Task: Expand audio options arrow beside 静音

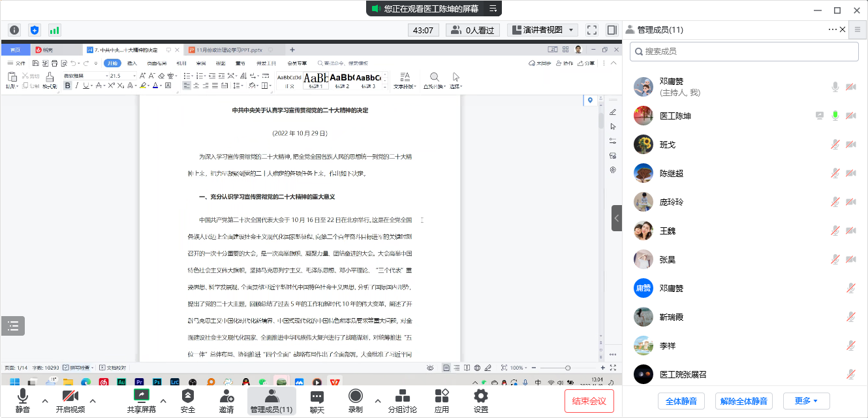Action: 45,400
